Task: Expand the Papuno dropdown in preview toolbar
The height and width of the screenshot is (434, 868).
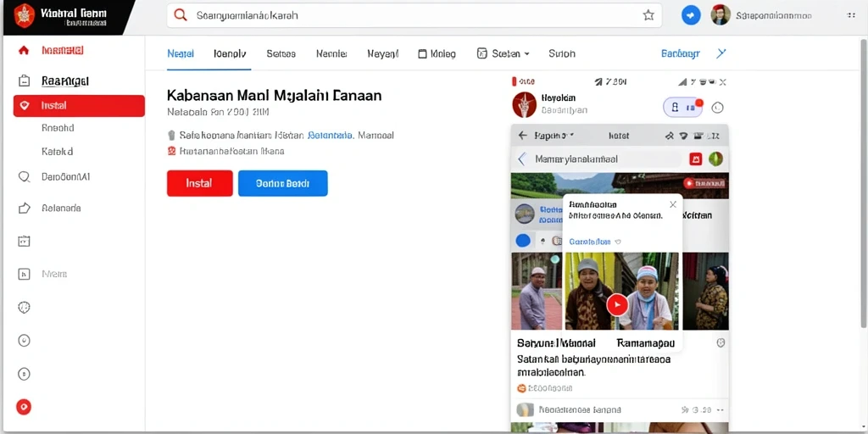Action: click(554, 135)
